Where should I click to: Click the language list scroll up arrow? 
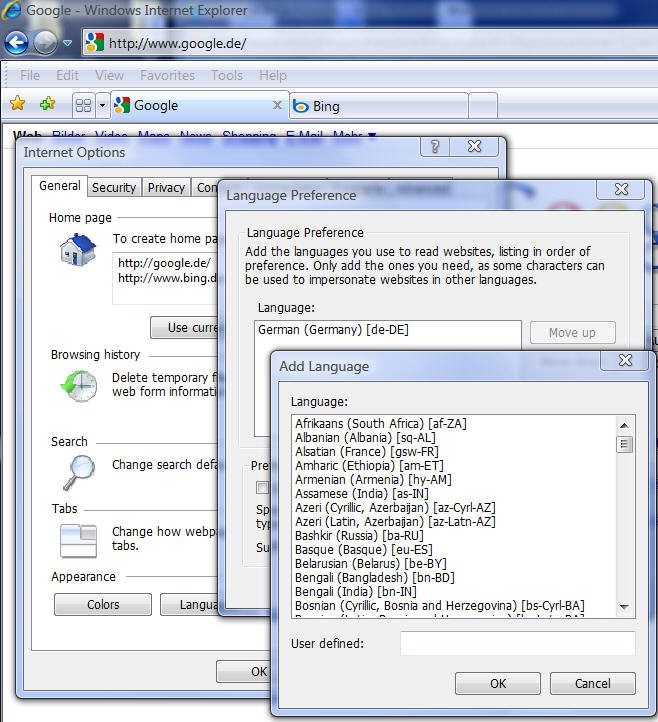tap(624, 425)
